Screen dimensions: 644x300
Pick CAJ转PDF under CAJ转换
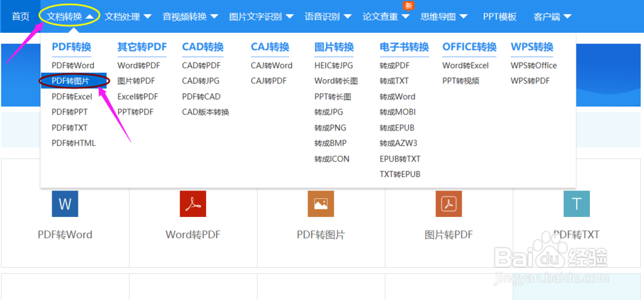pyautogui.click(x=269, y=81)
